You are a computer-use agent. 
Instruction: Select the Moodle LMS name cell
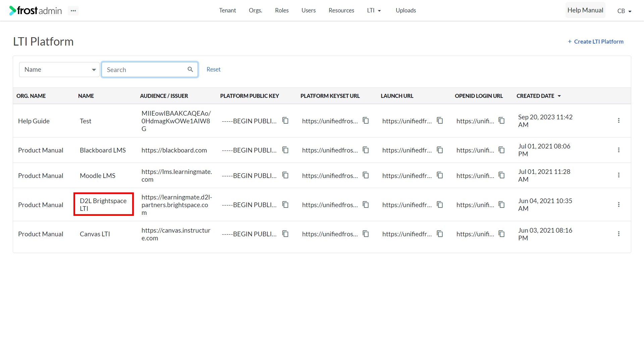click(98, 176)
